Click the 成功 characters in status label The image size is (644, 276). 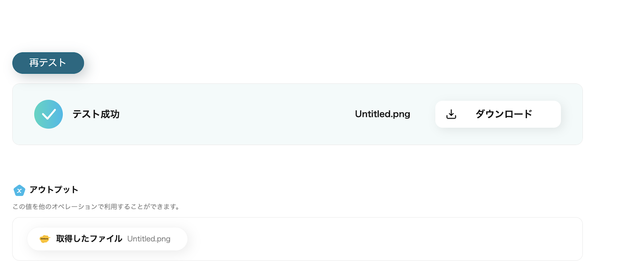(x=110, y=114)
